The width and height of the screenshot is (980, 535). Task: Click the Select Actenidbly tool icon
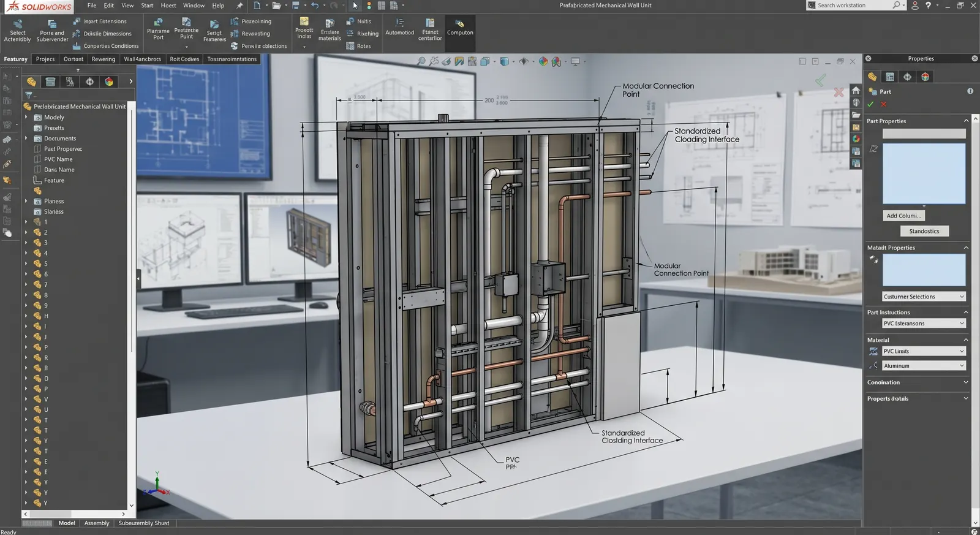tap(18, 25)
